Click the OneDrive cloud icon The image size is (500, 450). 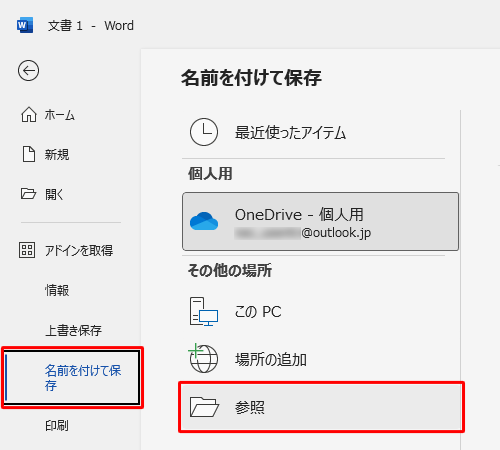[x=204, y=221]
